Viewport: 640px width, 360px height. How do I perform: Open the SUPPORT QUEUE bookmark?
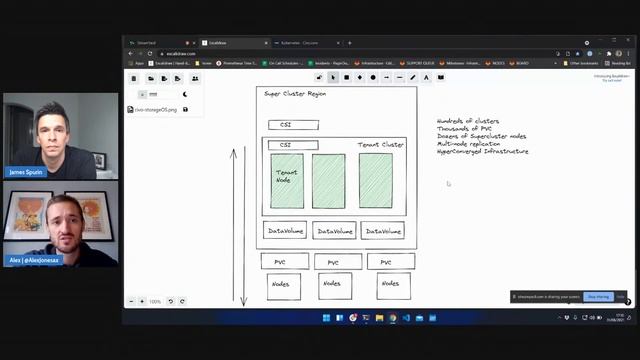[x=417, y=63]
